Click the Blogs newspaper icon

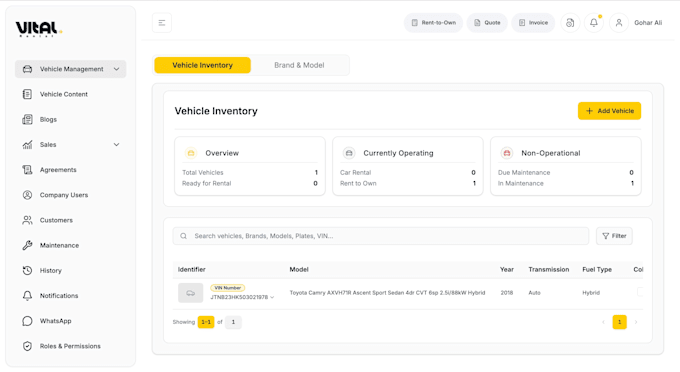[27, 119]
